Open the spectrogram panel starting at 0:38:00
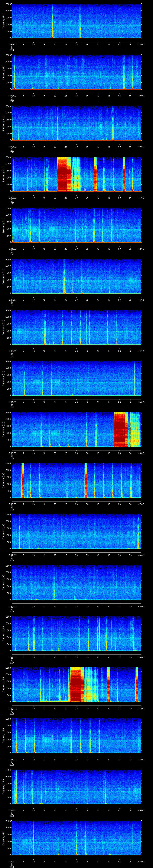Image resolution: width=153 pixels, height=868 pixels. tap(77, 72)
